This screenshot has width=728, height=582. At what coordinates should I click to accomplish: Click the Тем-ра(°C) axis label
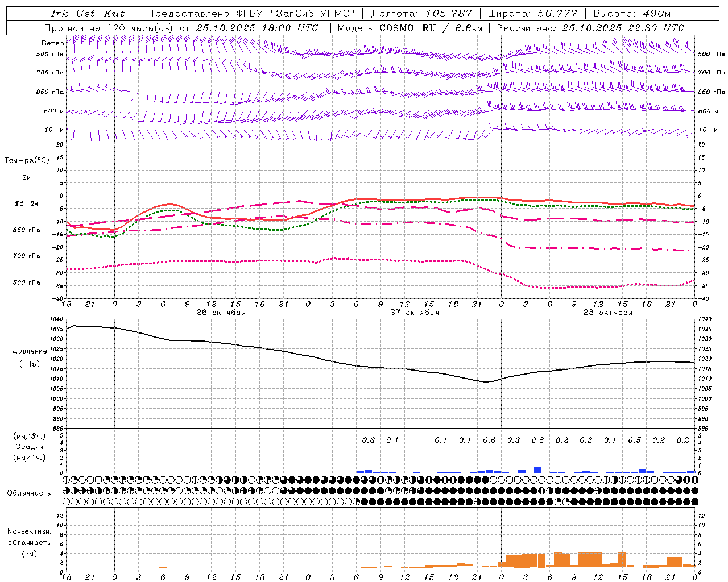coord(27,161)
